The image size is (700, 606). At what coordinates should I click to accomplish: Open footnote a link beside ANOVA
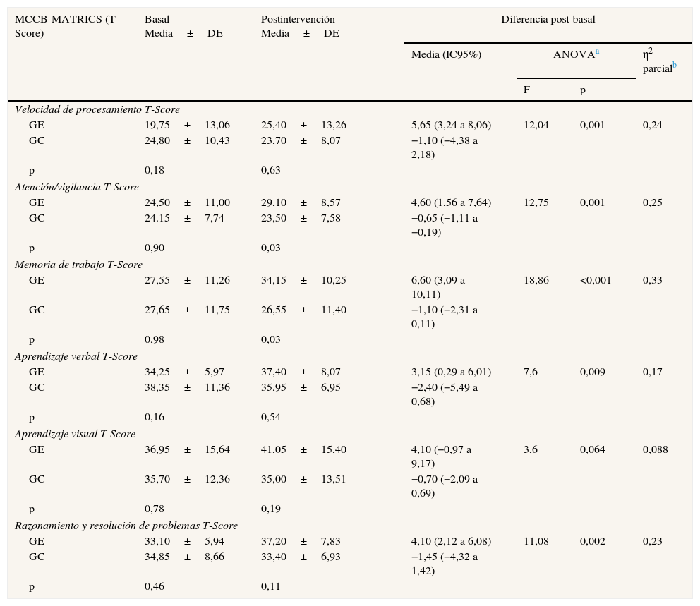(x=598, y=52)
